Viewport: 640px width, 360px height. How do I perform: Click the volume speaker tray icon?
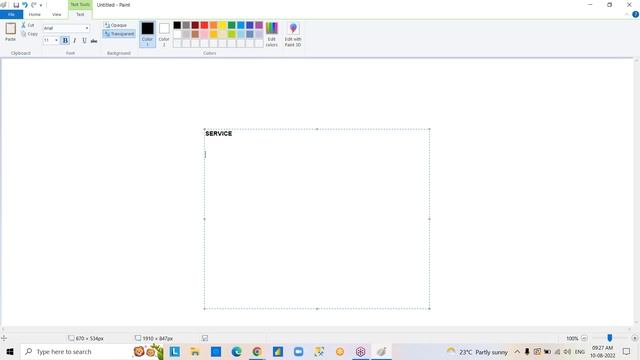coord(567,351)
